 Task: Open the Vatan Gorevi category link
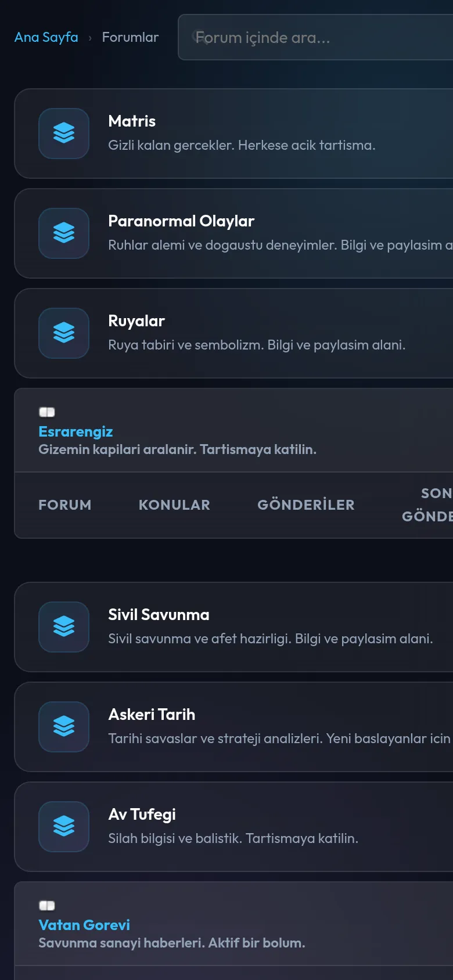(84, 925)
